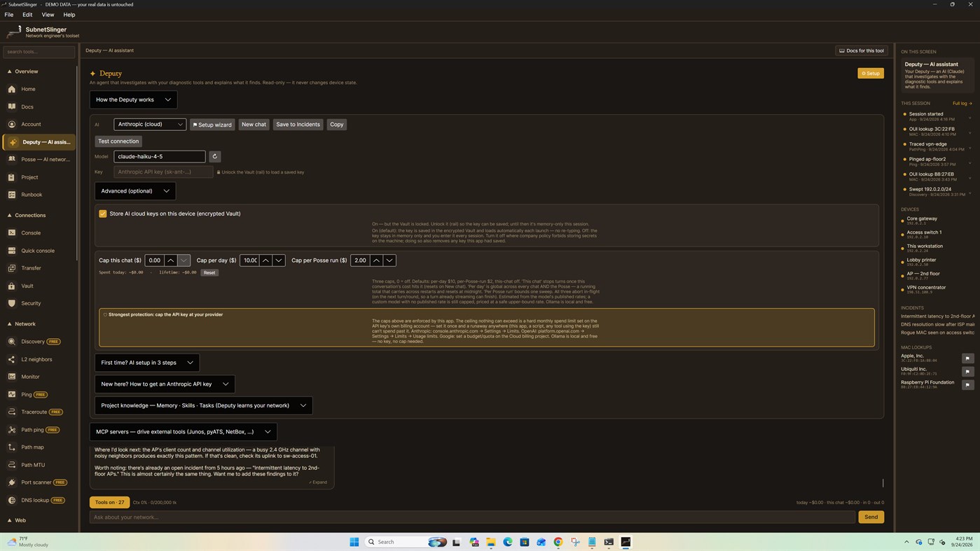Open Docs in the sidebar
The width and height of the screenshot is (980, 551).
39,106
